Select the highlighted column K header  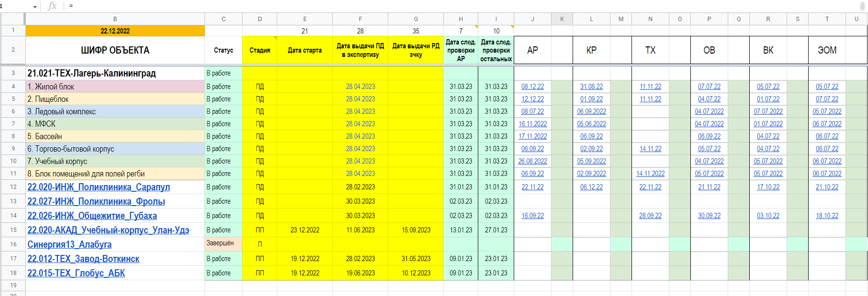tap(562, 19)
